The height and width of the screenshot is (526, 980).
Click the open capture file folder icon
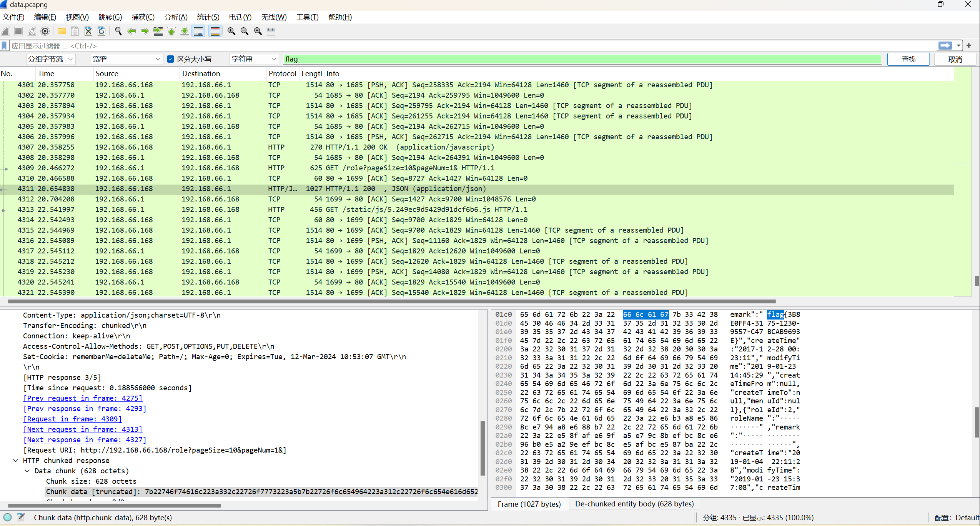tap(62, 31)
